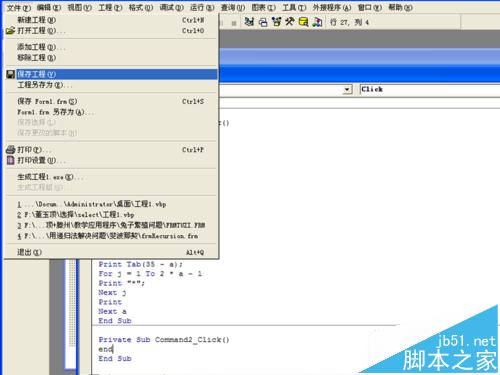Open the 视图 menu
Image resolution: width=500 pixels, height=375 pixels.
[80, 7]
